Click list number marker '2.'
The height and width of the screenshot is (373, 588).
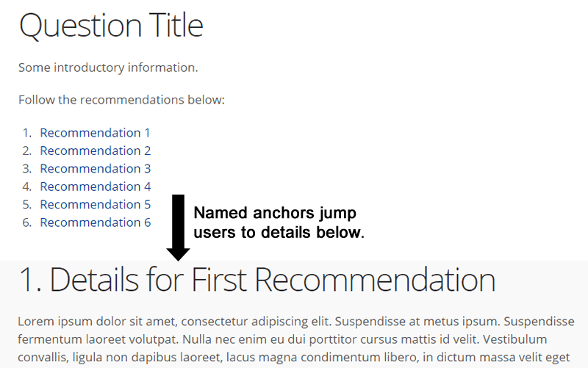click(27, 151)
